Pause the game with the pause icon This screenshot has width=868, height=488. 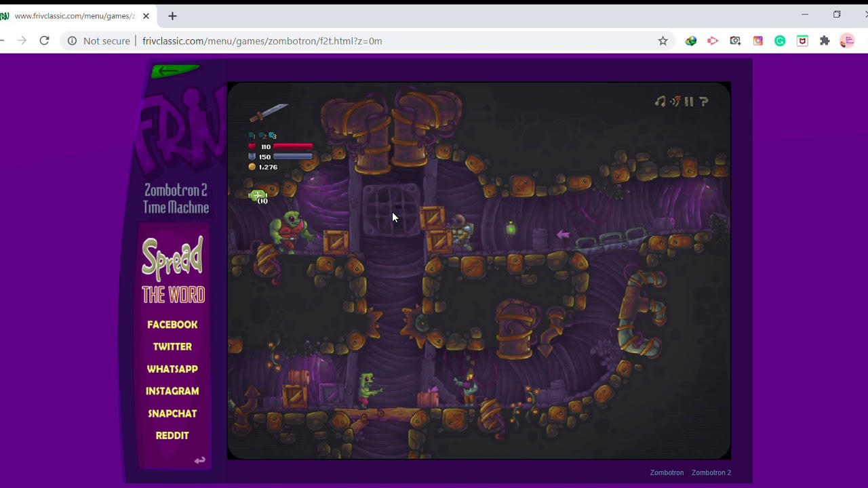click(689, 102)
